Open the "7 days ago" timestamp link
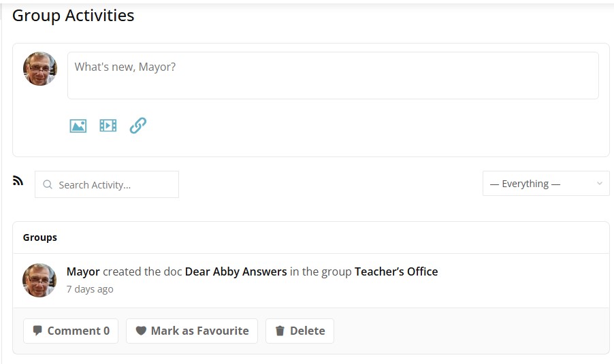Image resolution: width=614 pixels, height=364 pixels. pos(90,289)
